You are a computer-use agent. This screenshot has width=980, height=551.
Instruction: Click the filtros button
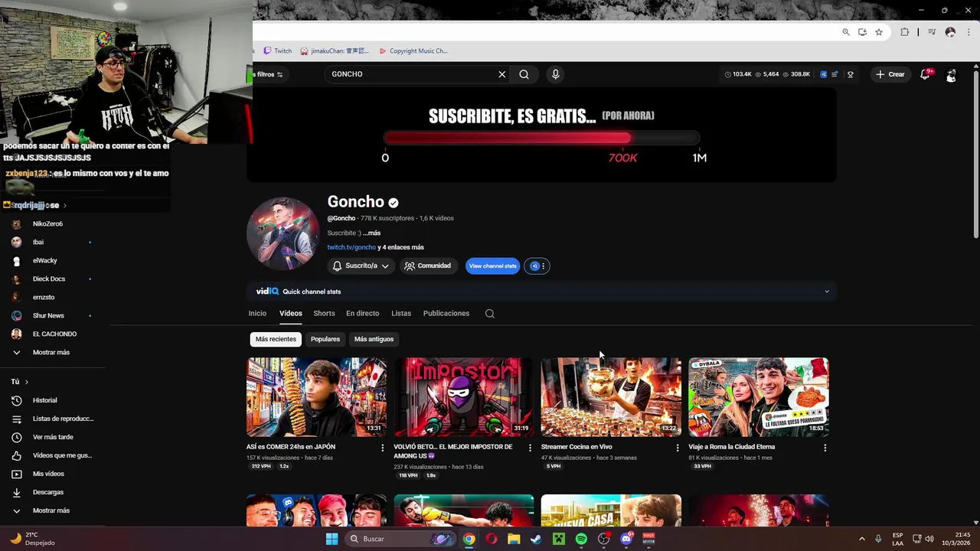(x=268, y=74)
